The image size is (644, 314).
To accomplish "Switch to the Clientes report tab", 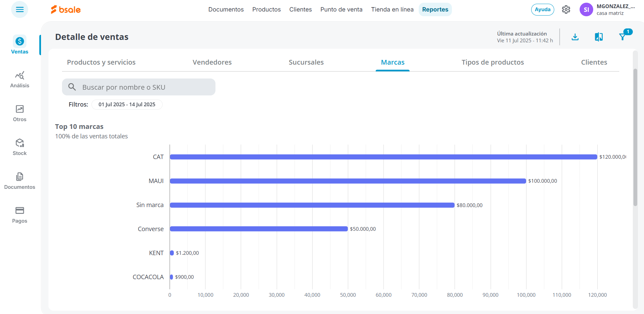I will point(594,62).
